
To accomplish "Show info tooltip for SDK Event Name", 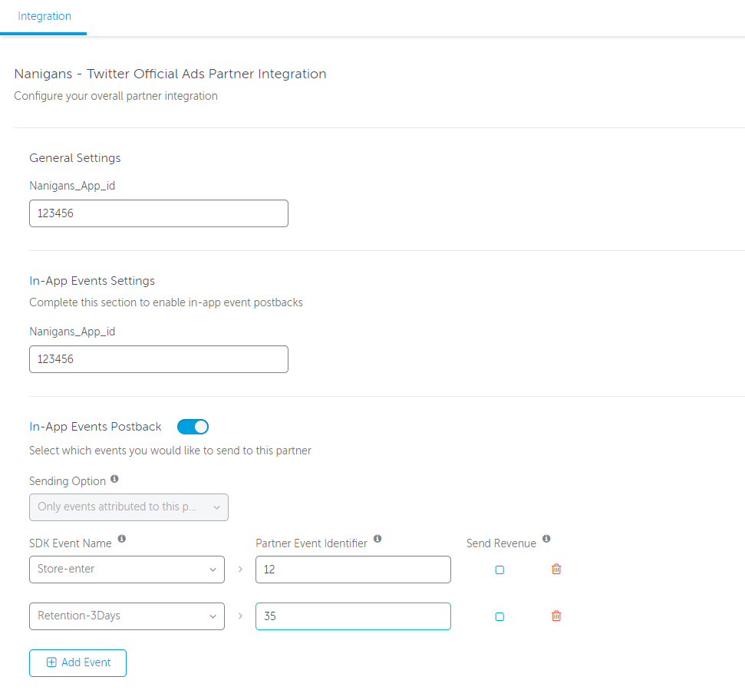I will point(122,538).
